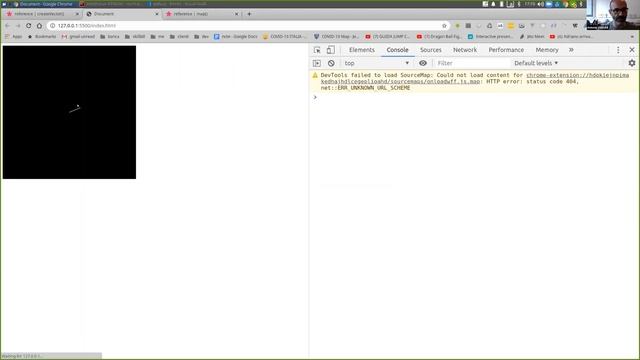Image resolution: width=640 pixels, height=360 pixels.
Task: Click the green extension icon in toolbar
Action: point(458,26)
